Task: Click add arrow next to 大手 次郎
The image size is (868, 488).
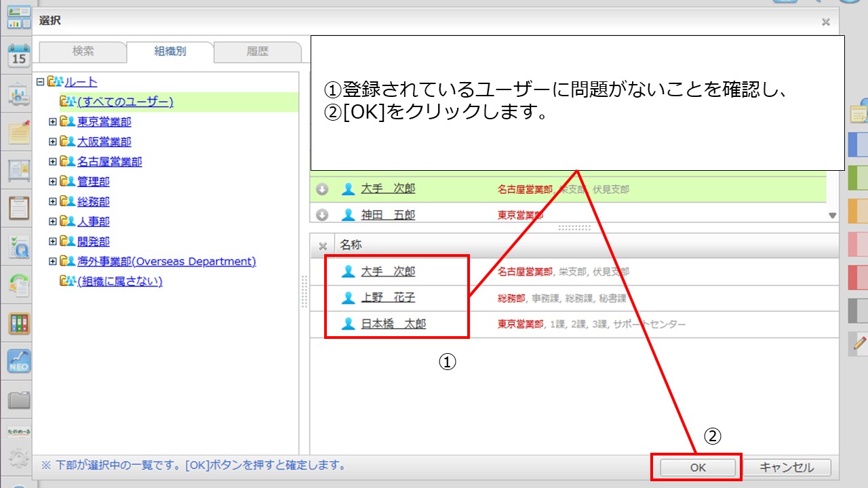Action: [323, 189]
